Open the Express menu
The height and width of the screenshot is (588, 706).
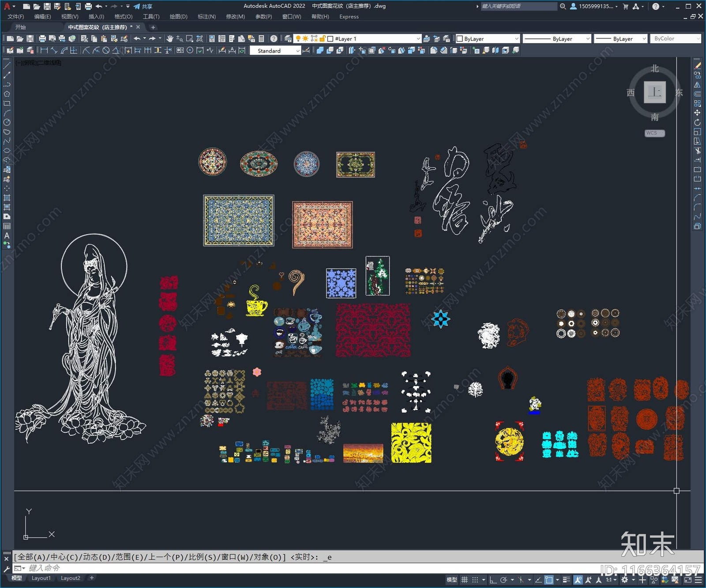tap(349, 17)
